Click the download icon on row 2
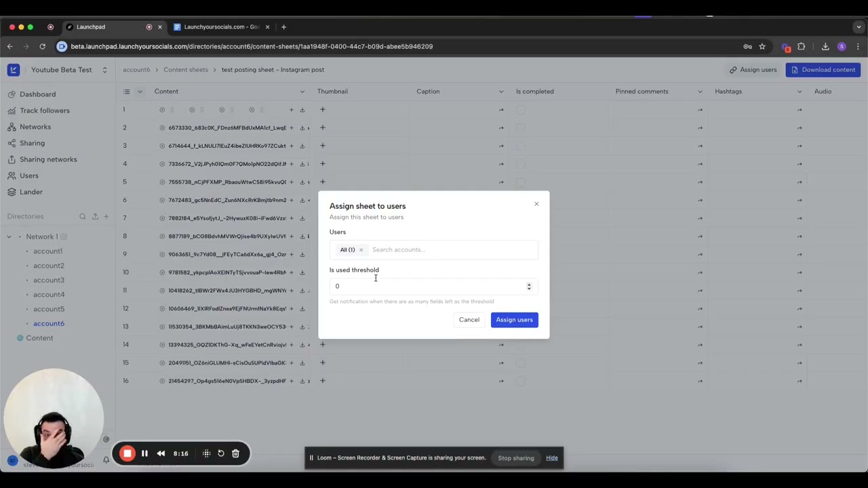The image size is (868, 488). click(x=302, y=127)
